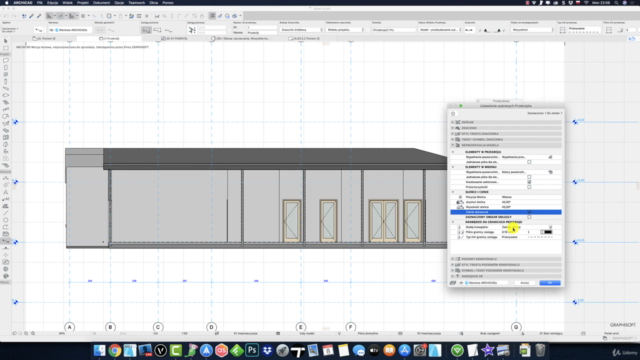Expand the Ogólne panel
The image size is (640, 360).
506,122
